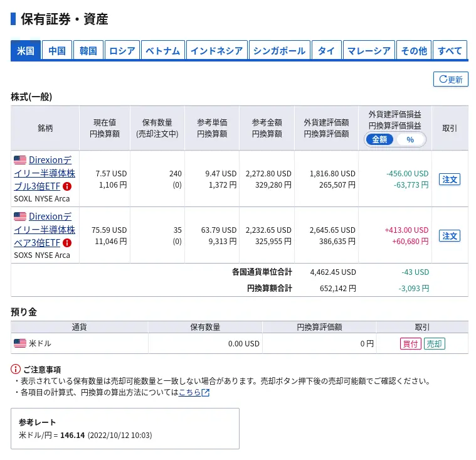Click the 保有証券・資産 page title
The image size is (476, 460).
coord(65,19)
